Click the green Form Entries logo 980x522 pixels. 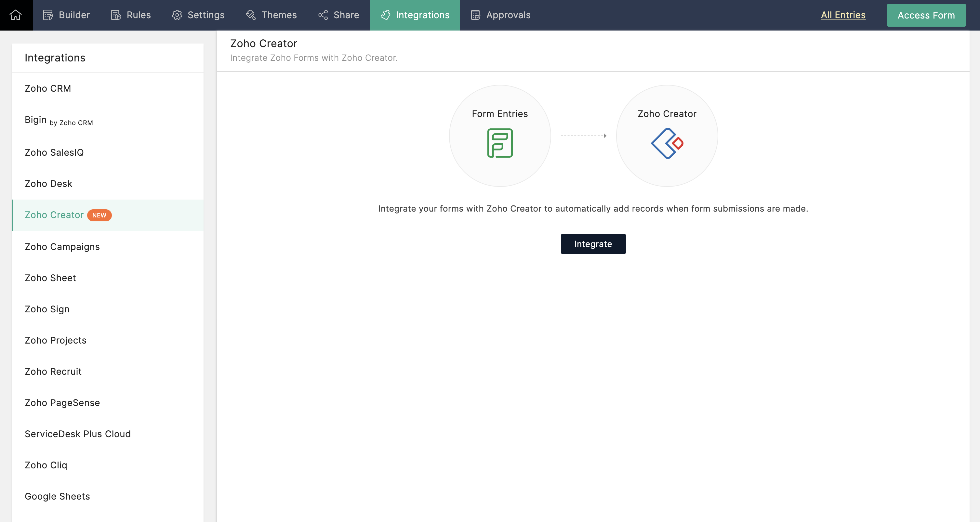tap(500, 143)
